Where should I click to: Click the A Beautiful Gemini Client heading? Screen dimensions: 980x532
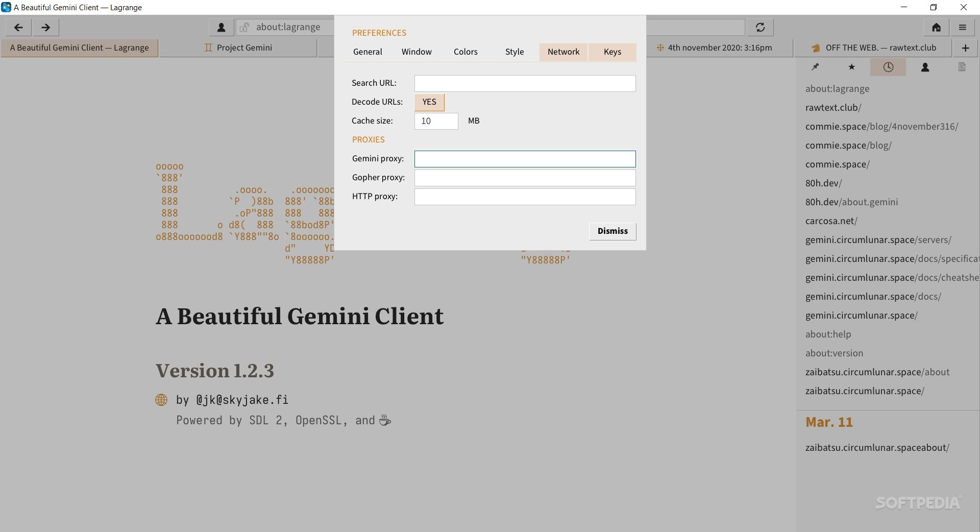pos(300,316)
